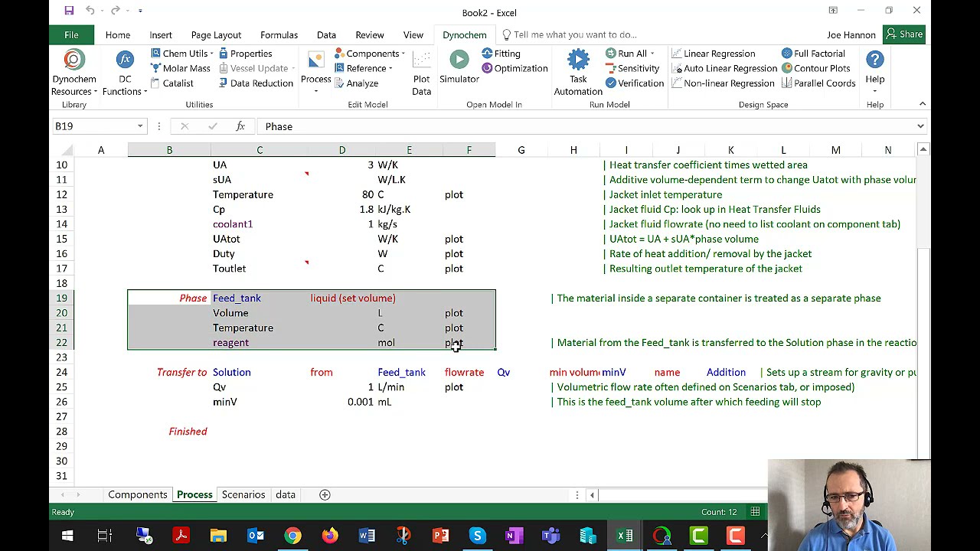Run model Verification

tap(635, 83)
